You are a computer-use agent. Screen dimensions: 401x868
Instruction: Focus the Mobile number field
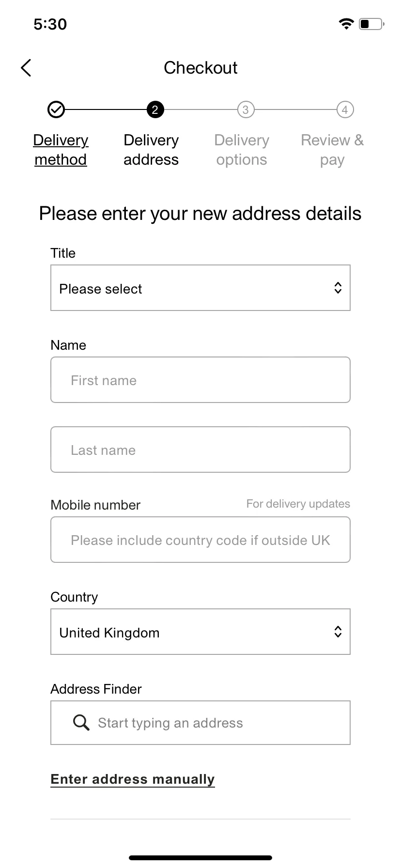(200, 540)
